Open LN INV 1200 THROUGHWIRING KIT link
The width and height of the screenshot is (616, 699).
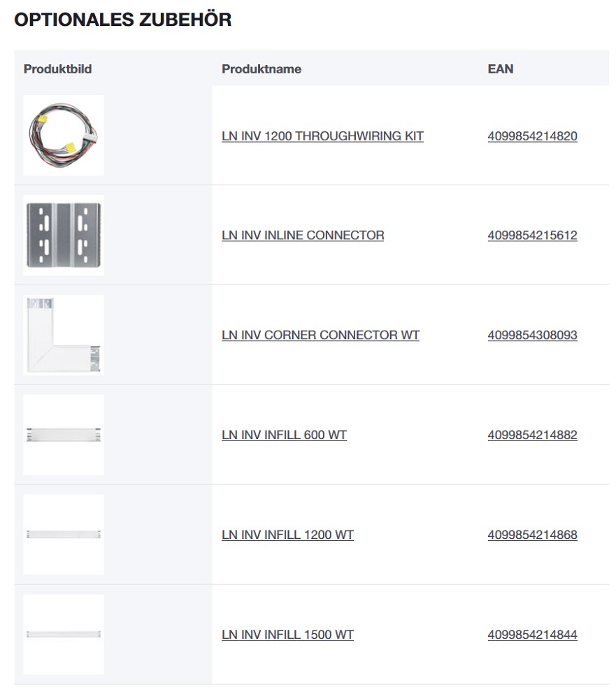[x=322, y=136]
